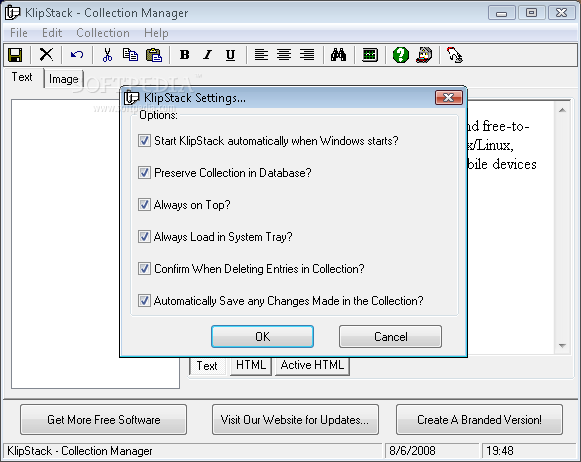
Task: Select the Active HTML view tab
Action: [x=312, y=365]
